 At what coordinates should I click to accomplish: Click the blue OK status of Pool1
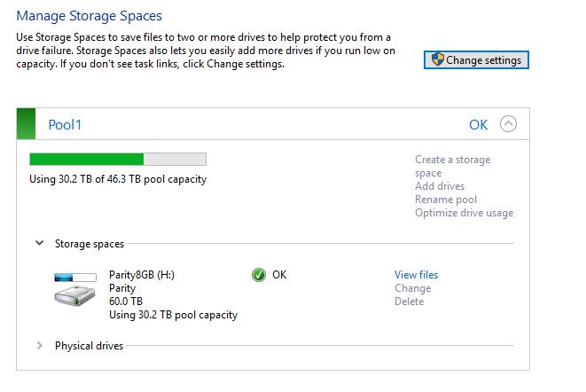coord(479,125)
